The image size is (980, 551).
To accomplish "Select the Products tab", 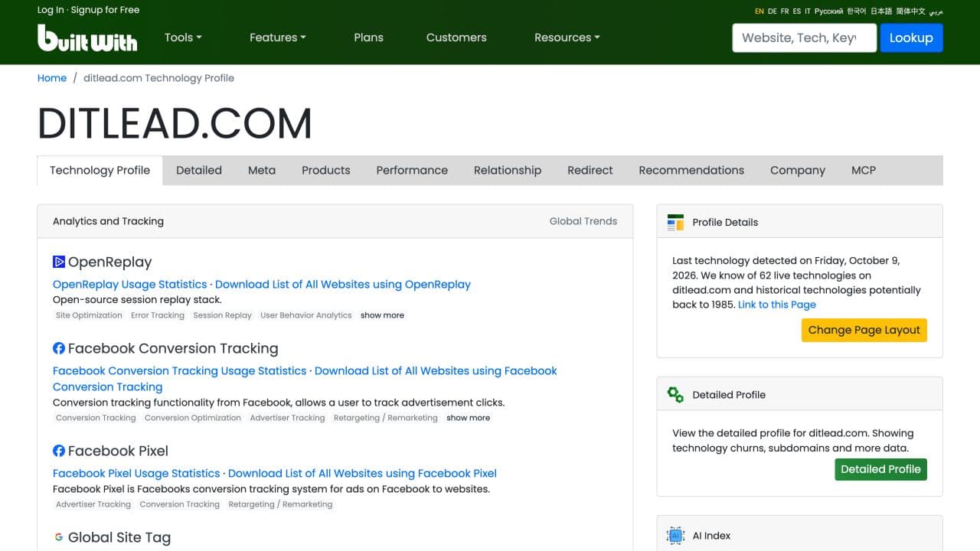I will 326,171.
